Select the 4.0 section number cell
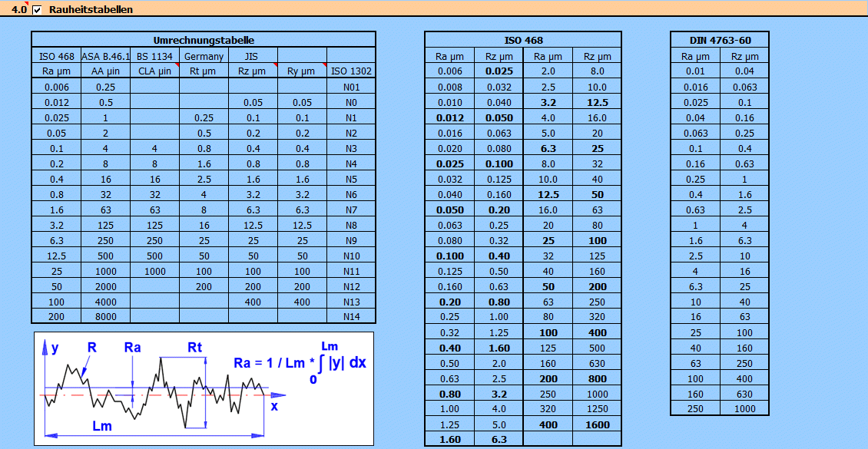The height and width of the screenshot is (449, 868). pos(19,10)
